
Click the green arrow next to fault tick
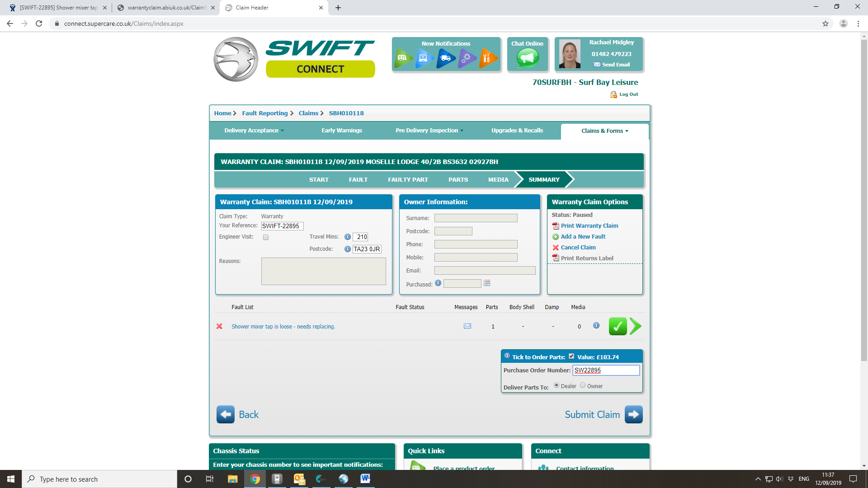(x=635, y=326)
